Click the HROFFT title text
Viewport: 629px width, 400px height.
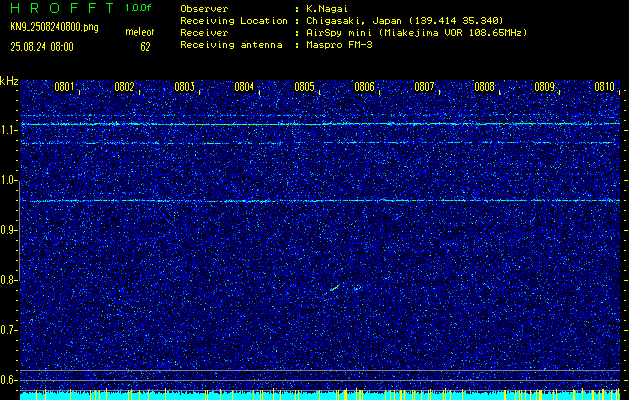tap(62, 8)
